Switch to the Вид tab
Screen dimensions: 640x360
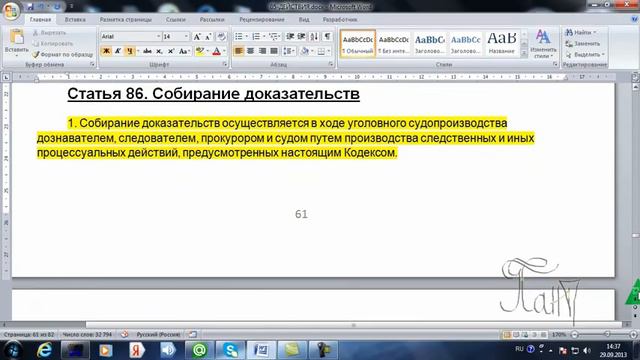click(304, 20)
